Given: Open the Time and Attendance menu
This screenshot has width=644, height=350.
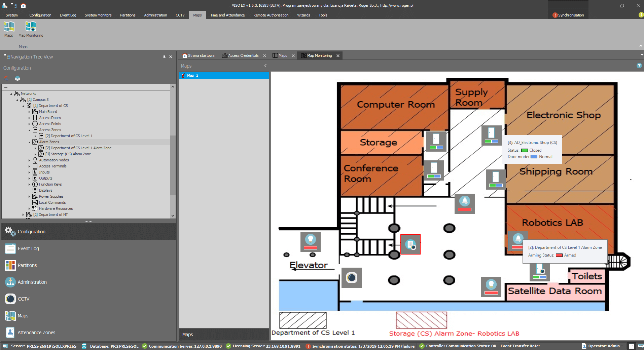Looking at the screenshot, I should (x=227, y=15).
